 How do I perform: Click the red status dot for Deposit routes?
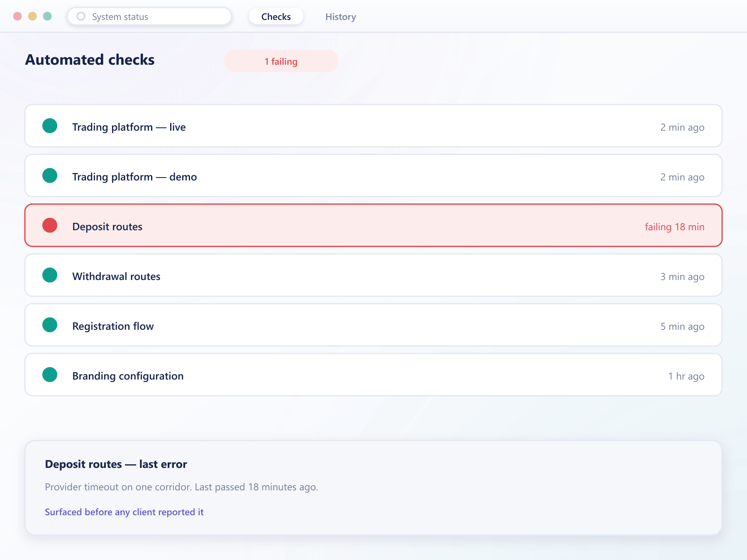(50, 225)
